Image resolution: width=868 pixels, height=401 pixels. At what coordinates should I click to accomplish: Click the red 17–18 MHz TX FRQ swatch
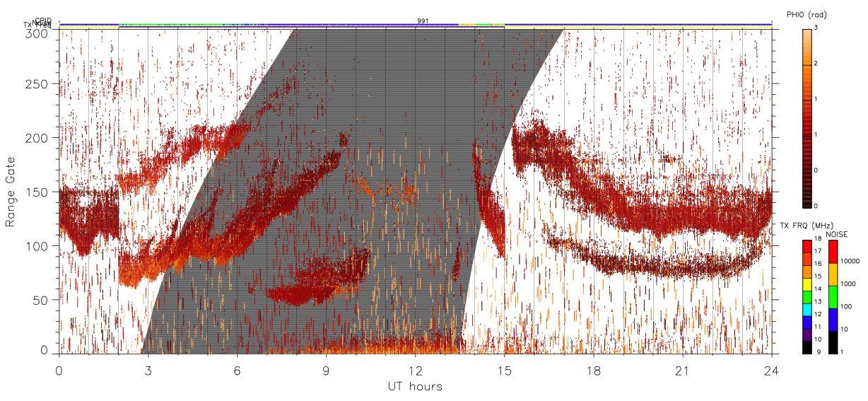(x=807, y=246)
